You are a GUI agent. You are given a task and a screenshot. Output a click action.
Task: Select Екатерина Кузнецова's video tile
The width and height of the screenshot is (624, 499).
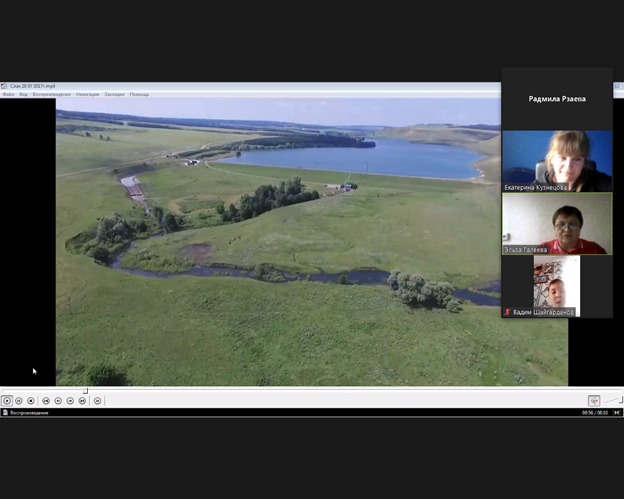[x=557, y=160]
